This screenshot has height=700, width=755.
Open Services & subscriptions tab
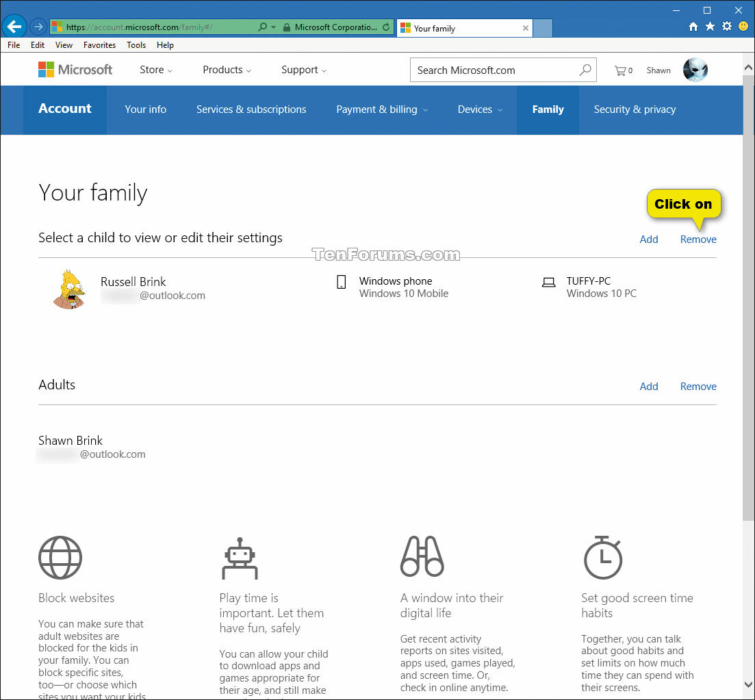251,109
